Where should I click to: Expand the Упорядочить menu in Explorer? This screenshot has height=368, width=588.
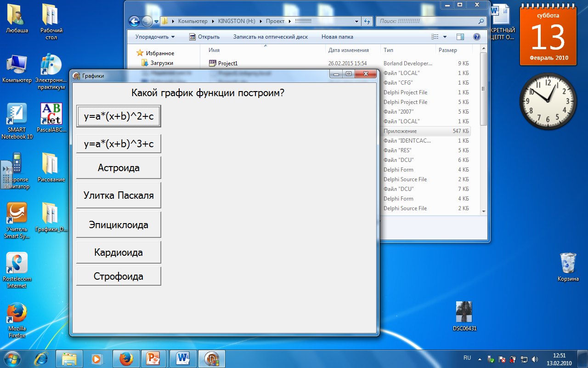point(155,37)
